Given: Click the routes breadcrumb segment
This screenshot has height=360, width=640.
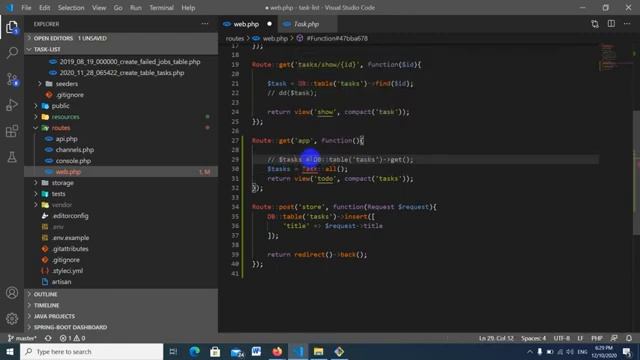Looking at the screenshot, I should pyautogui.click(x=234, y=38).
